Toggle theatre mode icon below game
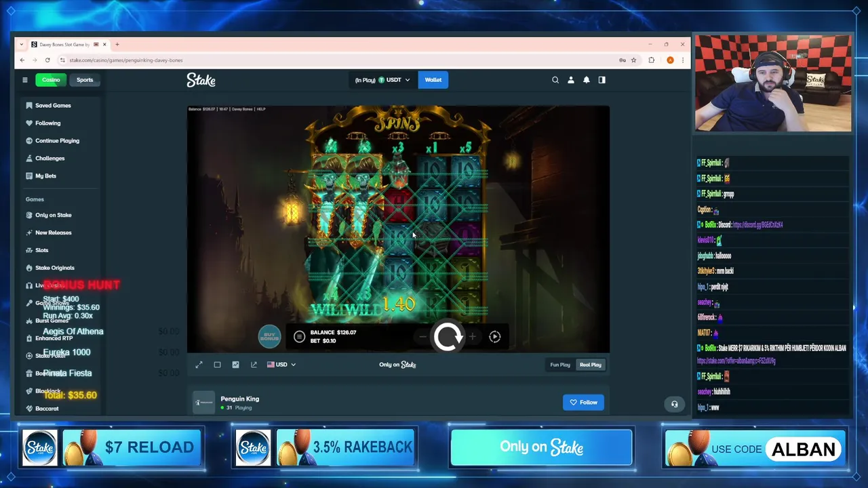 tap(217, 365)
